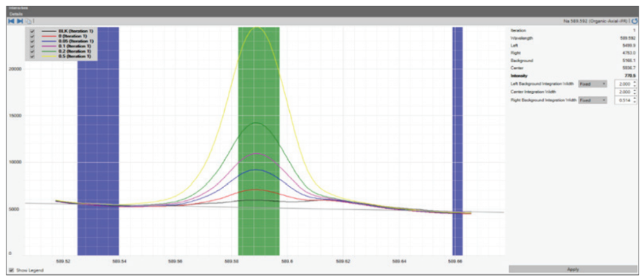Click the blue refresh icon at top right
Screen dimensions: 644x279
point(634,21)
